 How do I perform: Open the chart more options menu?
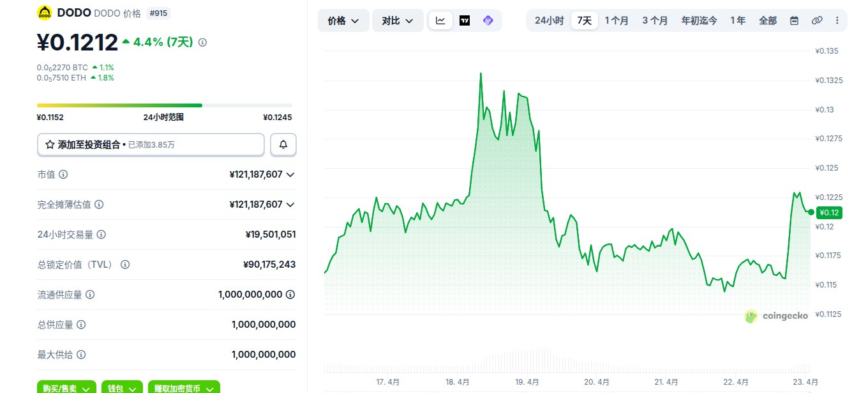click(x=837, y=20)
